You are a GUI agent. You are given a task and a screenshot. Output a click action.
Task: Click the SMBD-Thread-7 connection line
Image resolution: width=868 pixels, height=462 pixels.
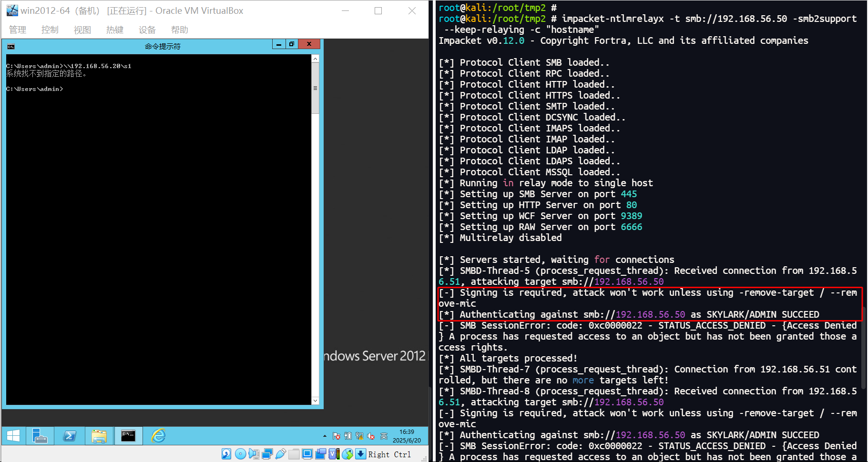(x=648, y=374)
